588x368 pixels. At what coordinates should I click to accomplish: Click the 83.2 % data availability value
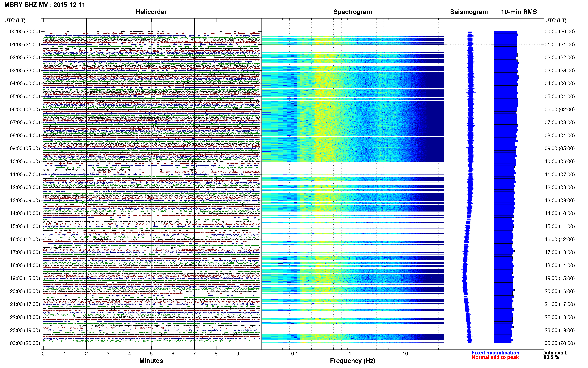[552, 357]
